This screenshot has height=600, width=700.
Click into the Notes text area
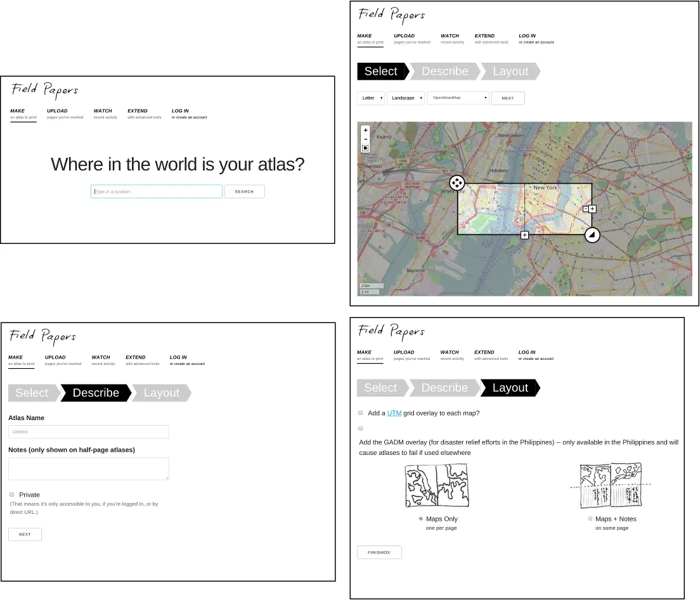tap(88, 469)
